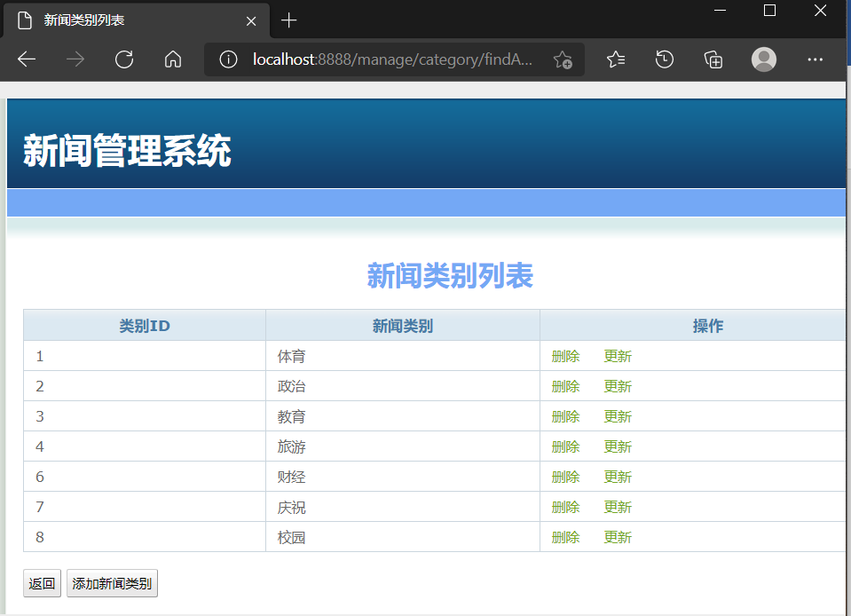
Task: Update the 教育 category
Action: coord(618,417)
